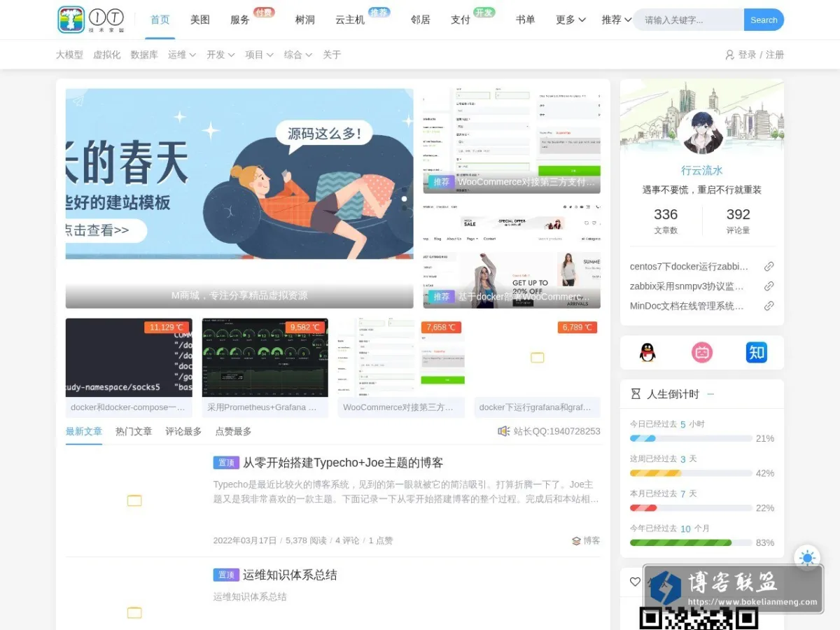840x630 pixels.
Task: Click the 注册 link
Action: point(775,55)
